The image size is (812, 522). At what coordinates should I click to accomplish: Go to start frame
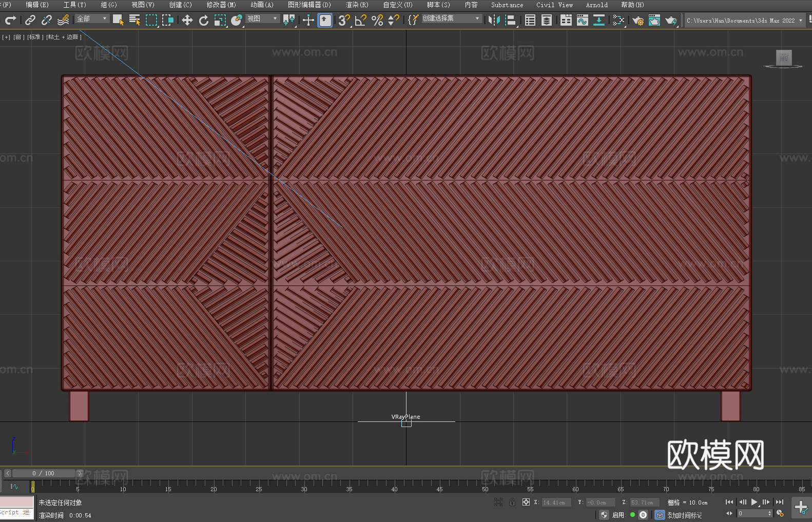click(x=729, y=502)
